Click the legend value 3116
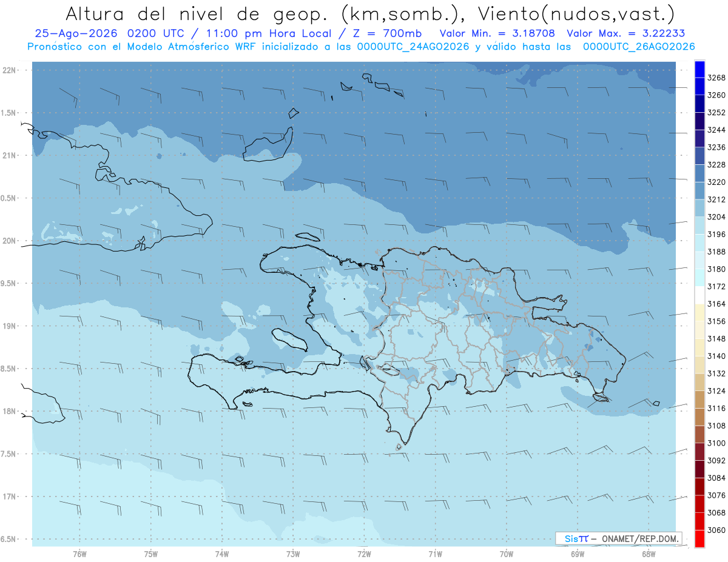Viewport: 728px width, 562px height. pyautogui.click(x=716, y=408)
